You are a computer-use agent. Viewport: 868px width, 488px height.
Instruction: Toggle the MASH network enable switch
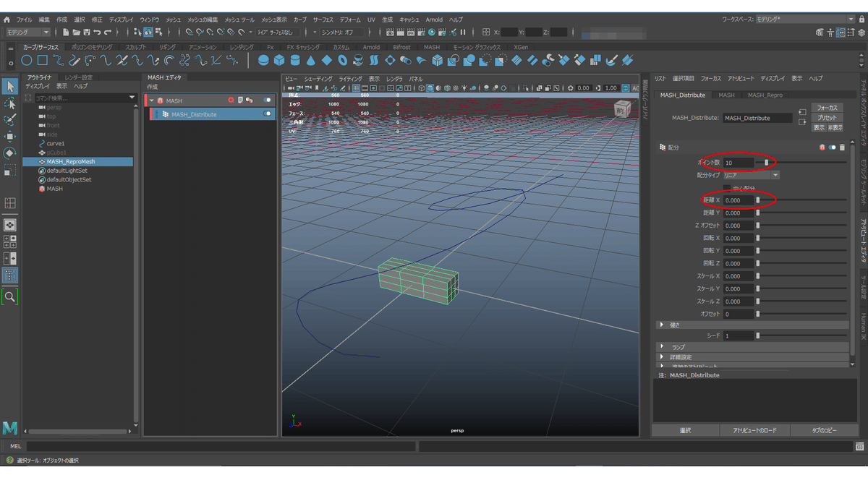(x=268, y=100)
